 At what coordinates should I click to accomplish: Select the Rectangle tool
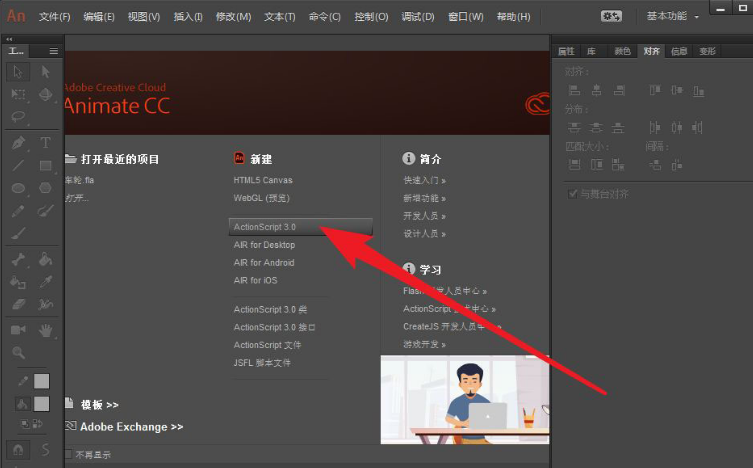[x=46, y=166]
